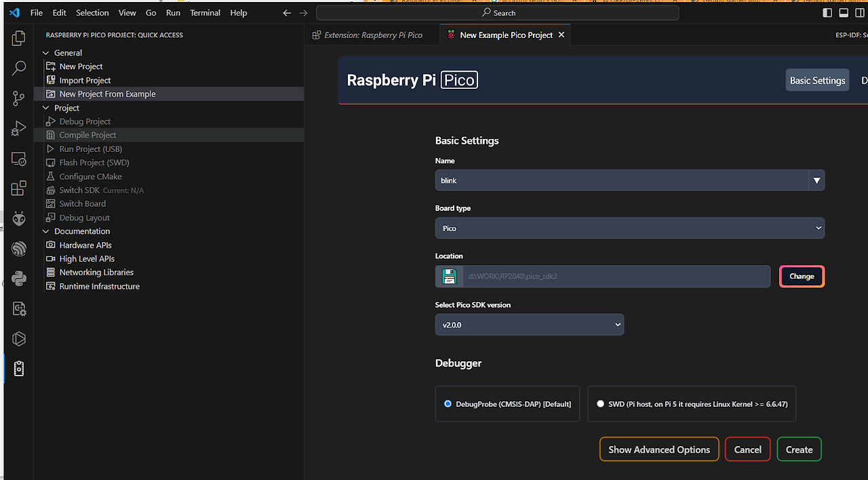
Task: Collapse the Project section
Action: (46, 108)
